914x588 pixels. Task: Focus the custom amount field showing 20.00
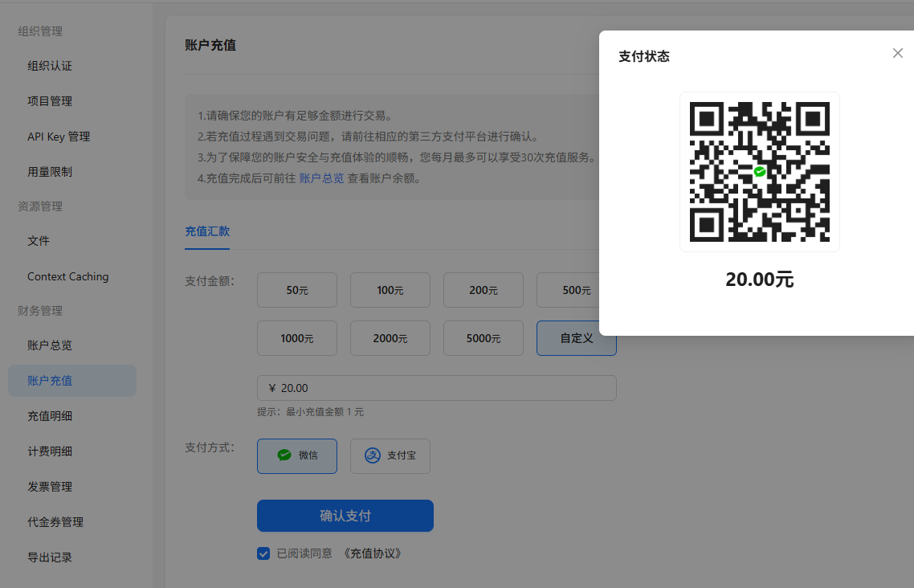(437, 388)
